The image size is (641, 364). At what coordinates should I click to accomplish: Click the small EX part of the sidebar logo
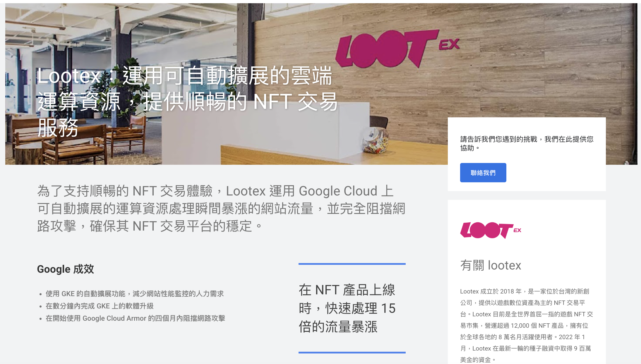517,230
